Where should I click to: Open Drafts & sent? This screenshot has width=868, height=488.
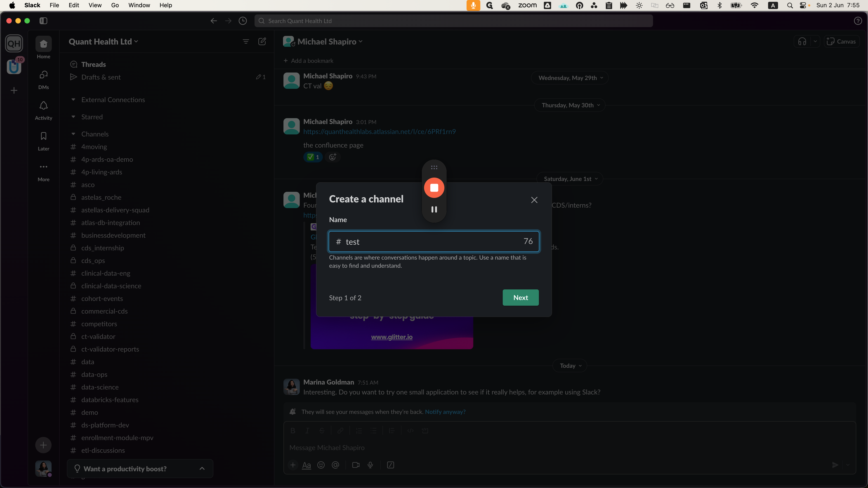[x=101, y=77]
